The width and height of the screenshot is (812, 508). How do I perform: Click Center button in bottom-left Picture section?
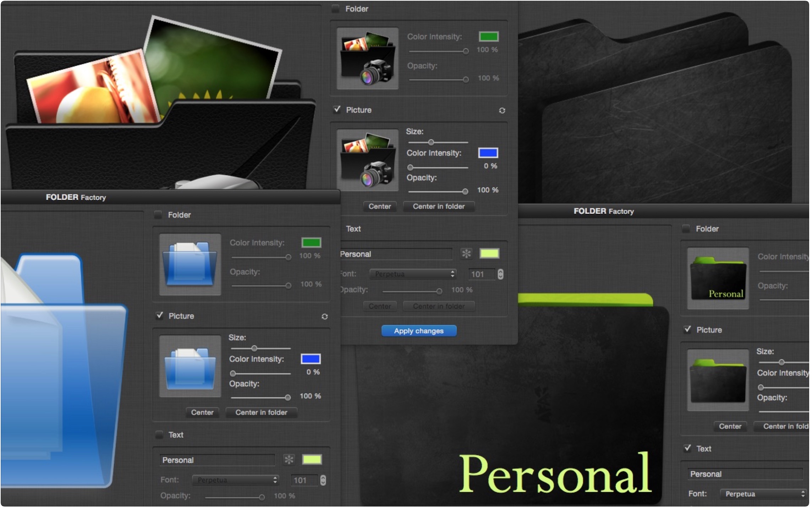point(203,413)
